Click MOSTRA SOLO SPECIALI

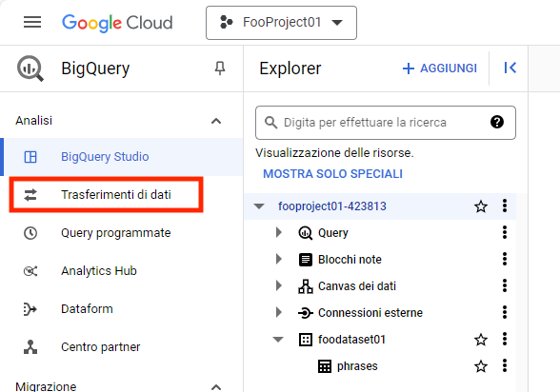click(x=333, y=174)
